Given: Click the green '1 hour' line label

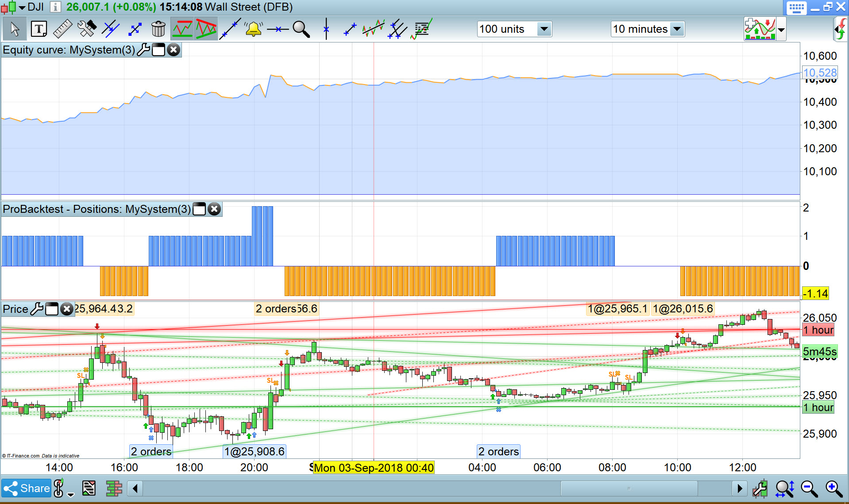Looking at the screenshot, I should 818,408.
